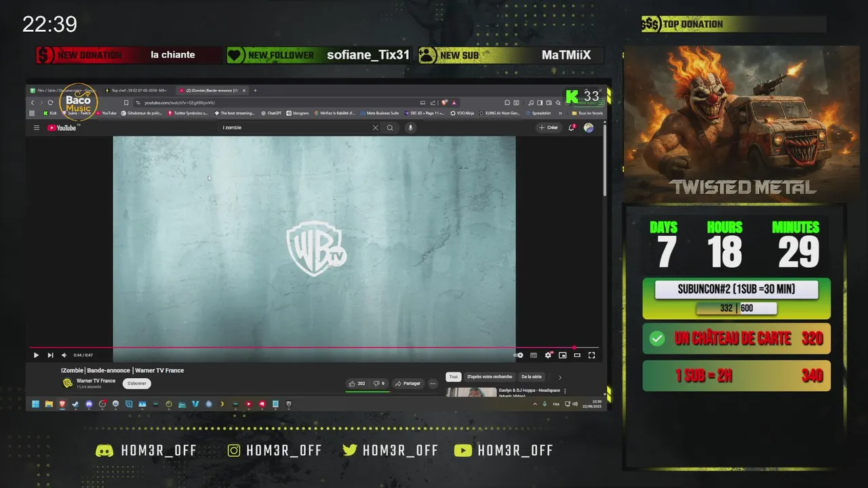Open the Ideogram bookmark
Viewport: 868px width, 488px height.
pos(297,113)
